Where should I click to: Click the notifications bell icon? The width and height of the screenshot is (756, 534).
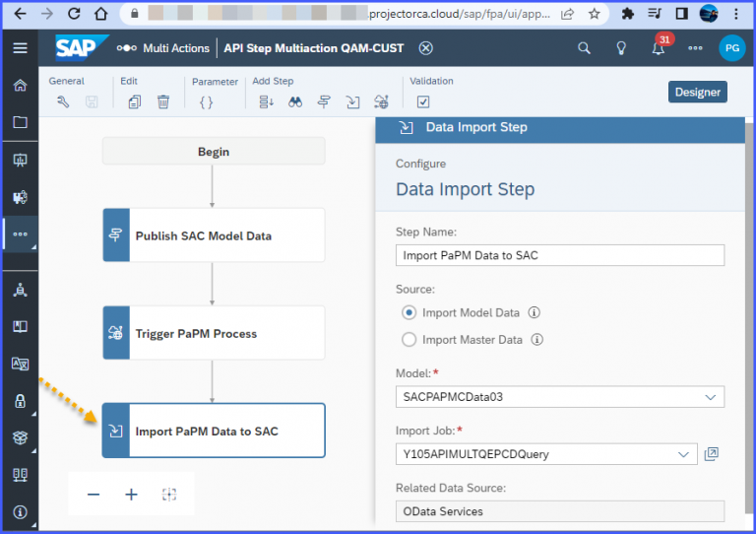pos(659,48)
